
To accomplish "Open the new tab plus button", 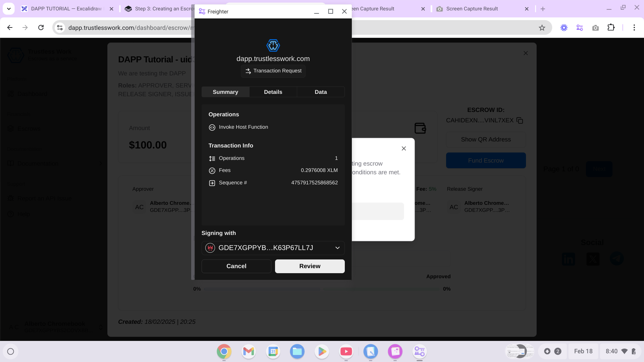I will [x=543, y=9].
